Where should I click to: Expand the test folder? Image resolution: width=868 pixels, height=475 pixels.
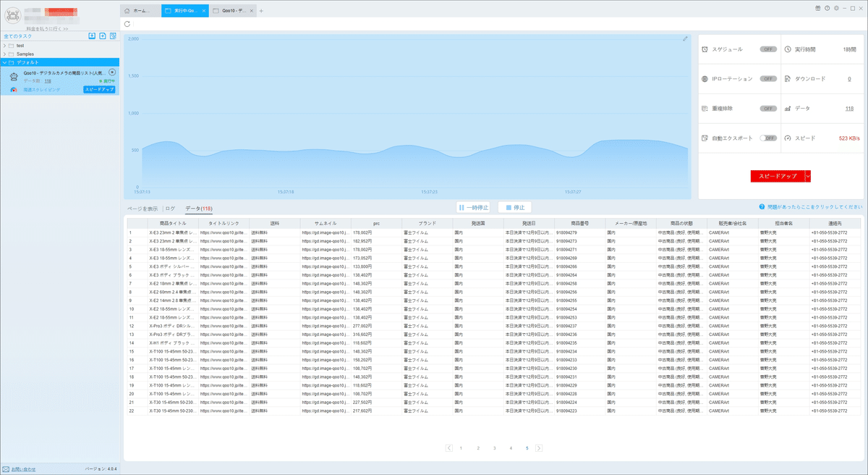tap(4, 46)
